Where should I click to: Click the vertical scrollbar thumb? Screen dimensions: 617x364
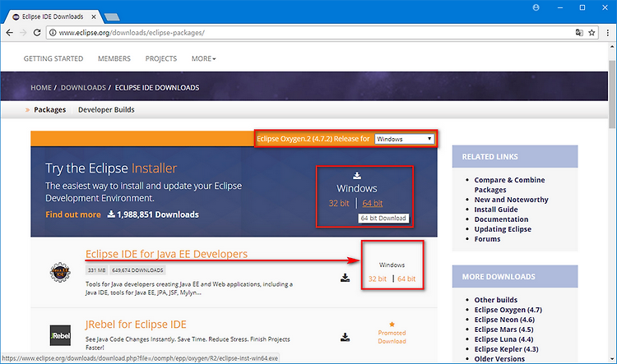[612, 94]
